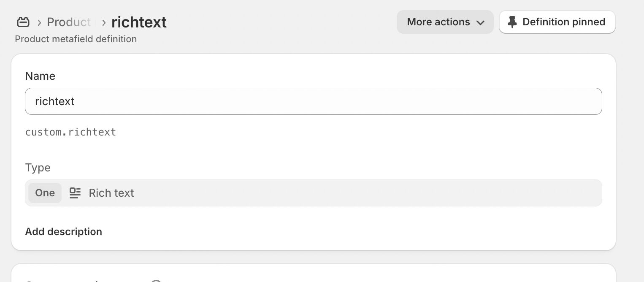
Task: Click the Rich text type icon
Action: pos(75,193)
